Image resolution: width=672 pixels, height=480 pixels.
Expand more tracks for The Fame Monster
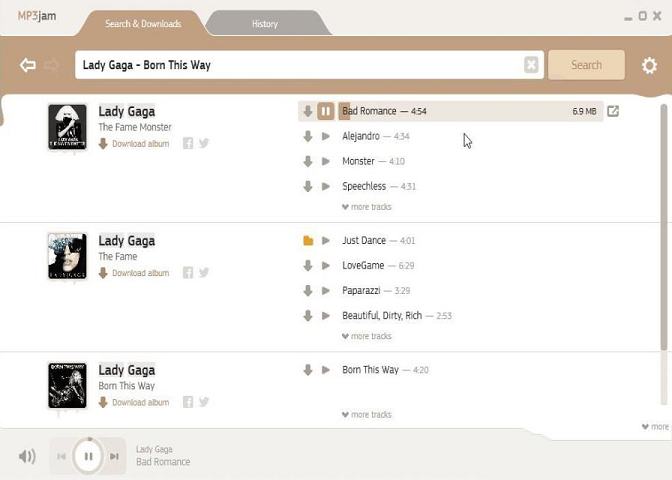(367, 207)
